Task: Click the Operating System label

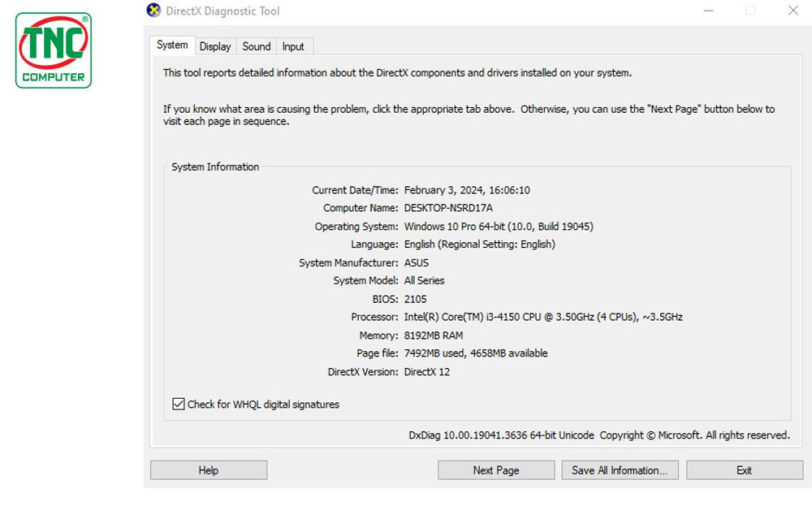Action: (x=356, y=227)
